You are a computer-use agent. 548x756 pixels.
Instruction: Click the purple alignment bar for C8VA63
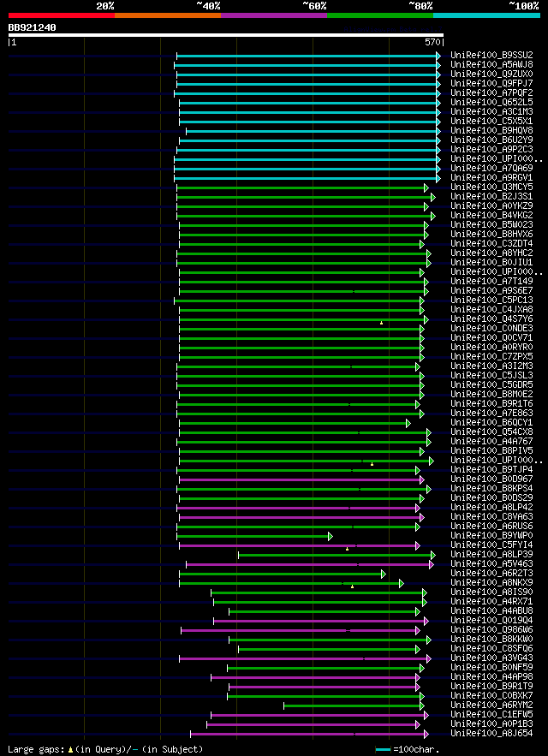pos(300,517)
